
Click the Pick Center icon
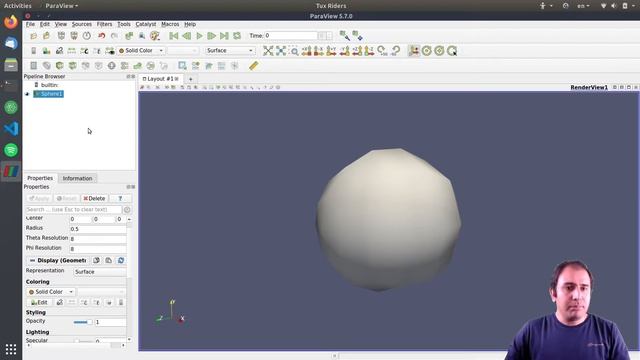(452, 51)
